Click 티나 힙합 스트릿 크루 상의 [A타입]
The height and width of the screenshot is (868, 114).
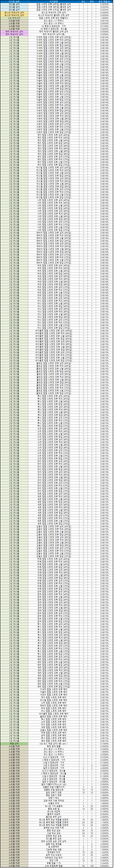(54, 298)
